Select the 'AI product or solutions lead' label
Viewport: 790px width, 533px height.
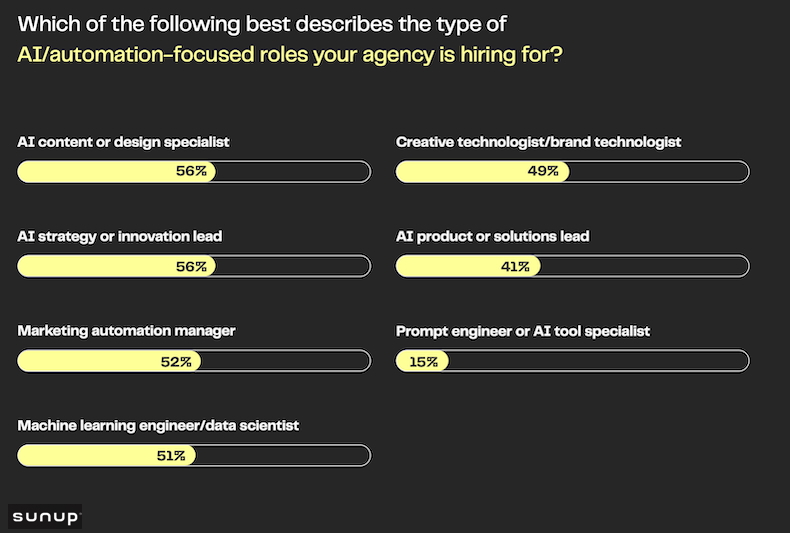click(x=492, y=237)
